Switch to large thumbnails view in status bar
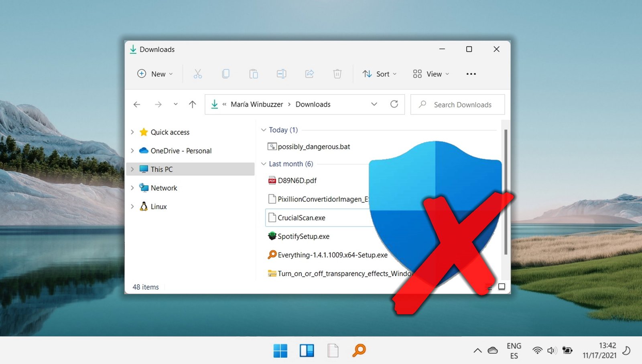Viewport: 642px width, 364px height. click(502, 287)
